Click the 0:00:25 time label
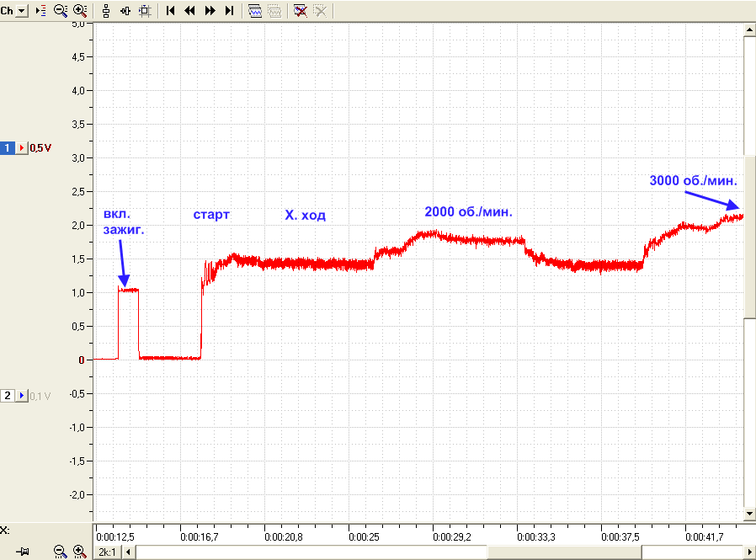Image resolution: width=756 pixels, height=560 pixels. point(364,537)
